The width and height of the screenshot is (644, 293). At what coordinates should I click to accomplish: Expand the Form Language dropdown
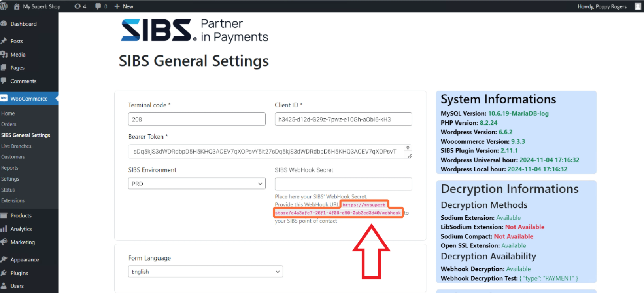click(x=205, y=272)
